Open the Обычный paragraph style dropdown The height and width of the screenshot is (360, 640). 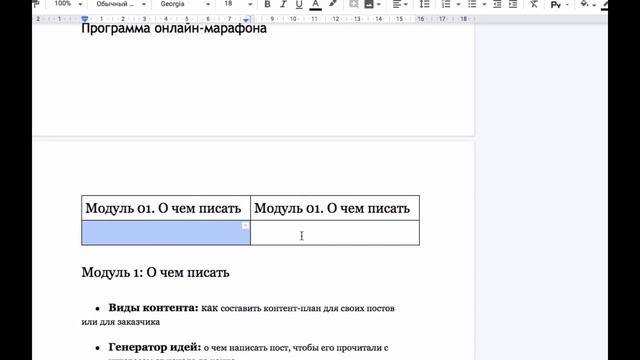pos(121,4)
